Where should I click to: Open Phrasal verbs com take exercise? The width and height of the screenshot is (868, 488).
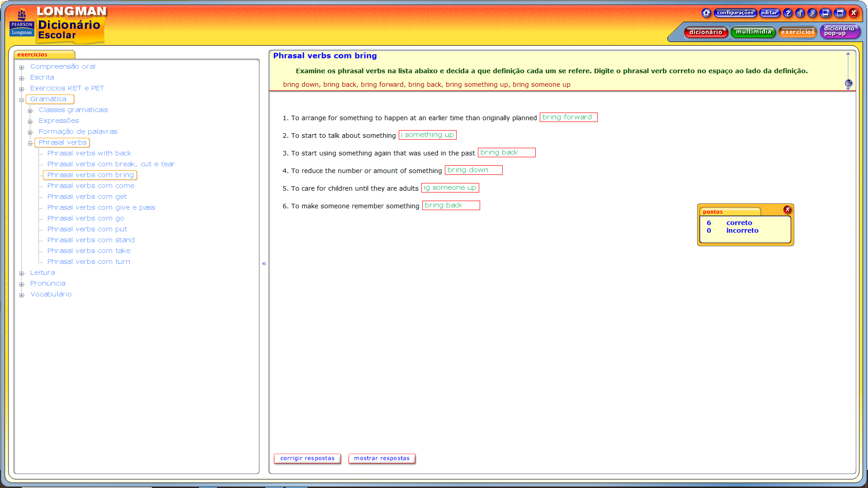click(x=89, y=251)
